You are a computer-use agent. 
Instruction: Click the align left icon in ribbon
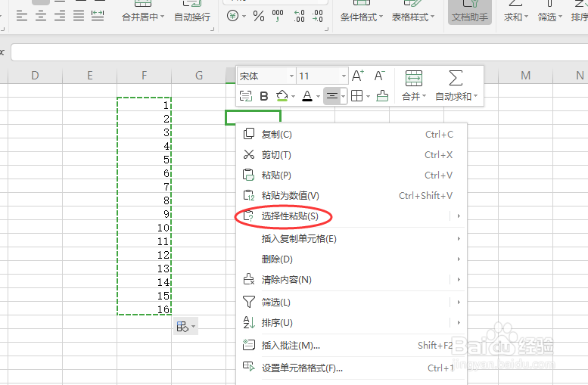click(x=22, y=16)
